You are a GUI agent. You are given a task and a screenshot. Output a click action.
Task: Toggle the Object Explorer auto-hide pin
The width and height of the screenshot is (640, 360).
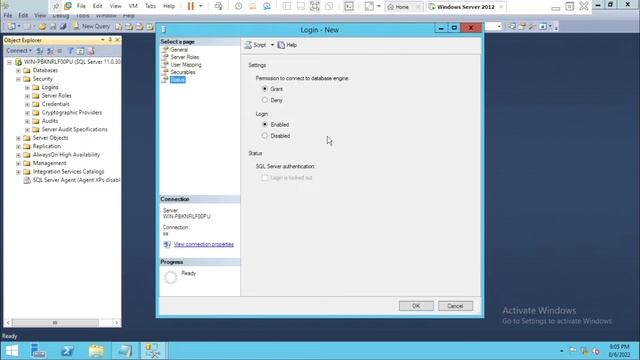click(x=110, y=40)
